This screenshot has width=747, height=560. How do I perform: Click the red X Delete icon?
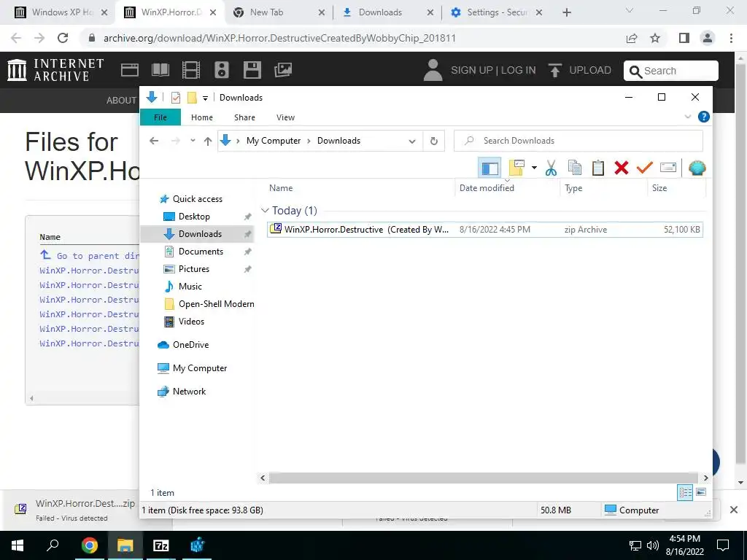(622, 168)
